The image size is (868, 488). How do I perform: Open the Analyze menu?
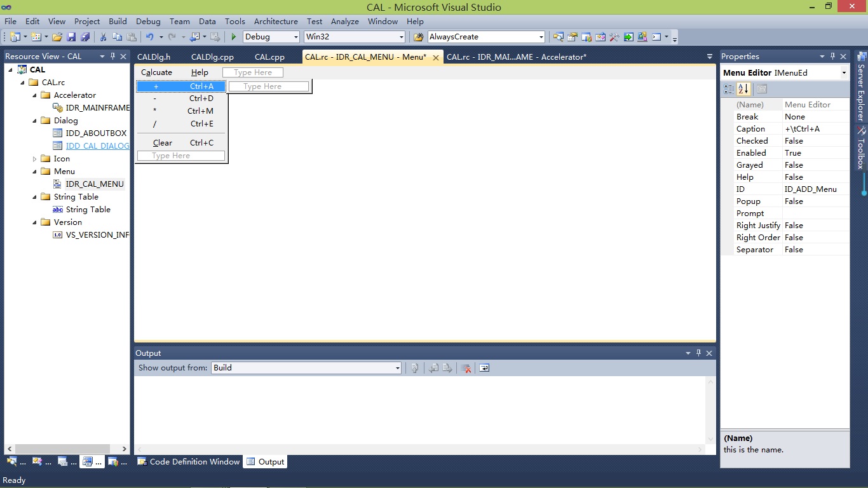point(345,21)
